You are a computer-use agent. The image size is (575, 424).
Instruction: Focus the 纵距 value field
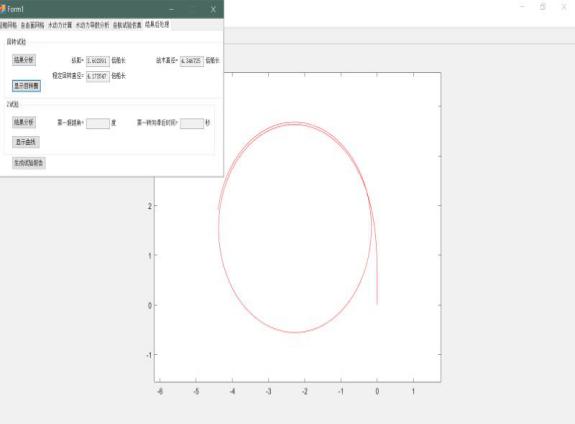pyautogui.click(x=98, y=61)
